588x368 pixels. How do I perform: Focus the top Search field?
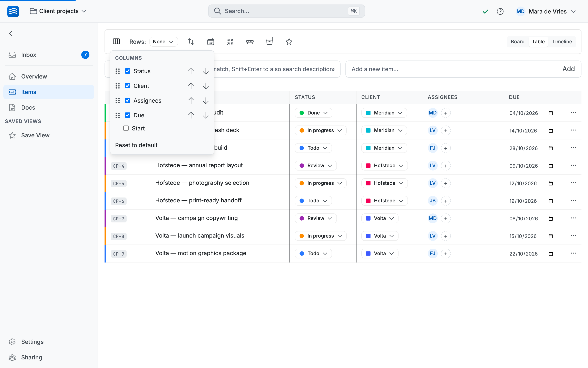pyautogui.click(x=286, y=11)
